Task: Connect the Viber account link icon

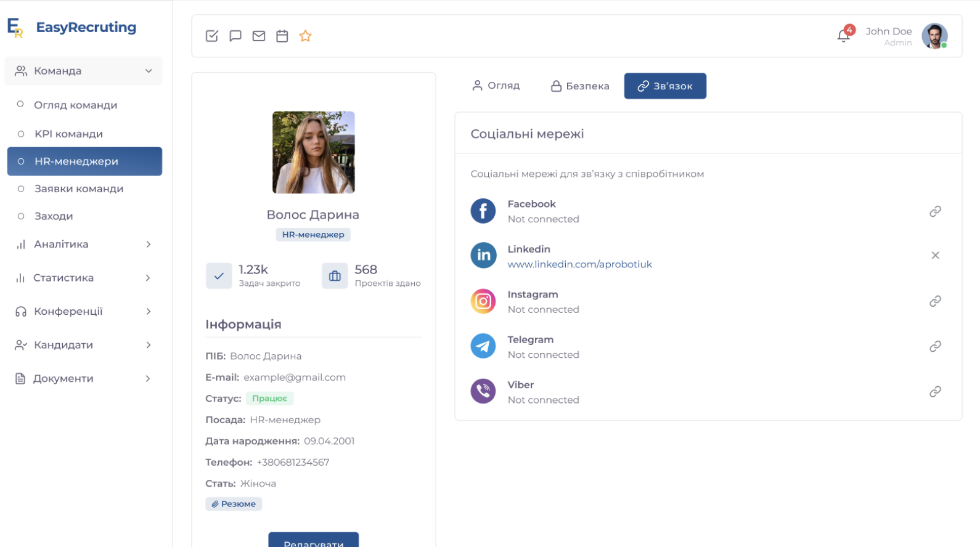Action: point(935,391)
